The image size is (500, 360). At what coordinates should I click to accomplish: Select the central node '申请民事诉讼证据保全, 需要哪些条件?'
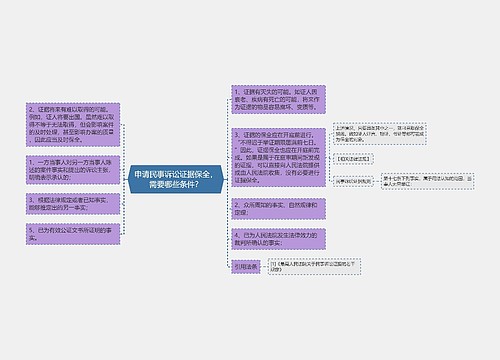[x=176, y=179]
